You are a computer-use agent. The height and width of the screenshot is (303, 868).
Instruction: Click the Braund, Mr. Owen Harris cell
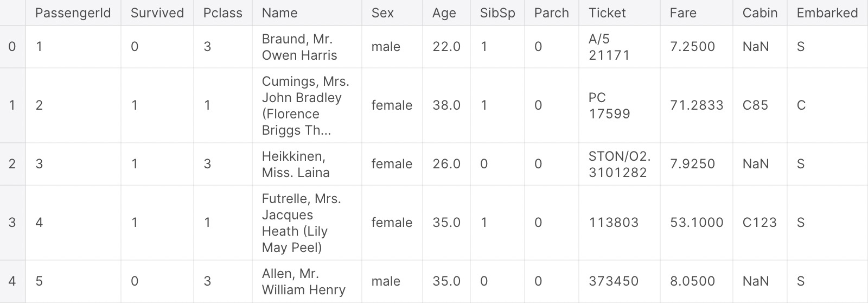307,47
